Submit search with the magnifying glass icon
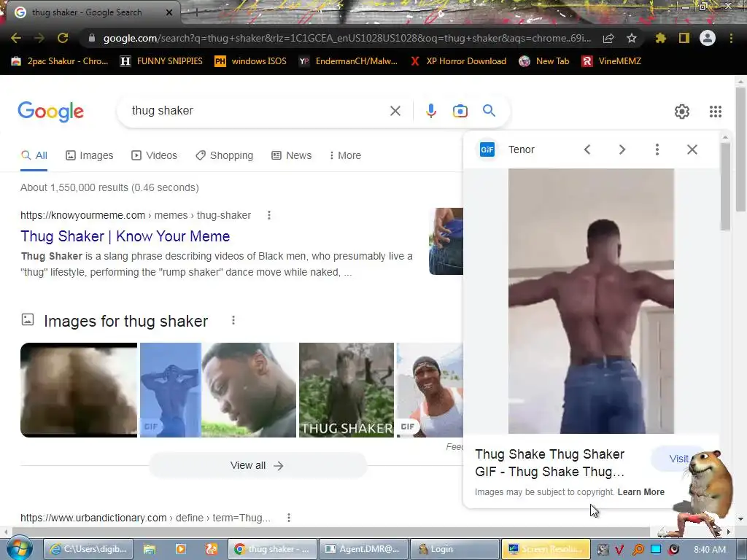747x560 pixels. coord(489,111)
